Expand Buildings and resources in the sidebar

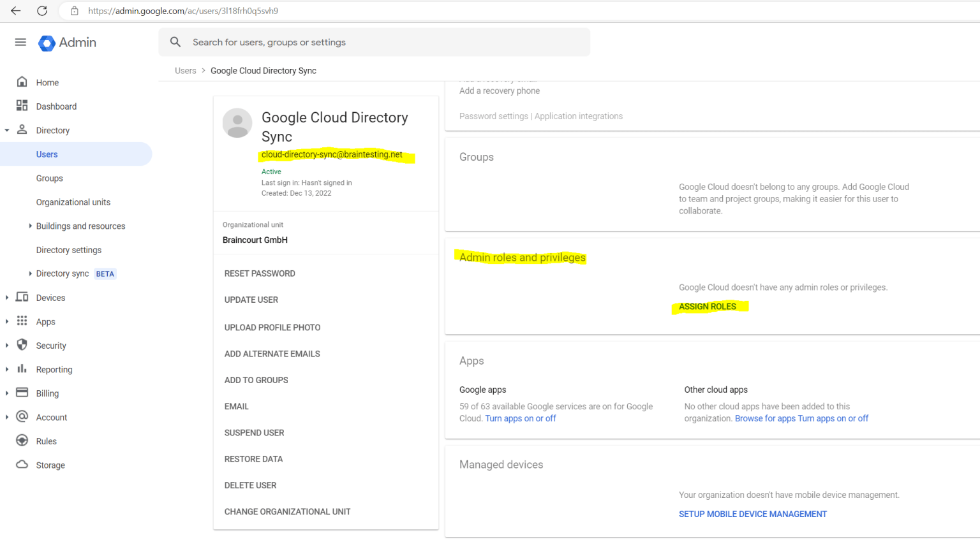click(29, 226)
